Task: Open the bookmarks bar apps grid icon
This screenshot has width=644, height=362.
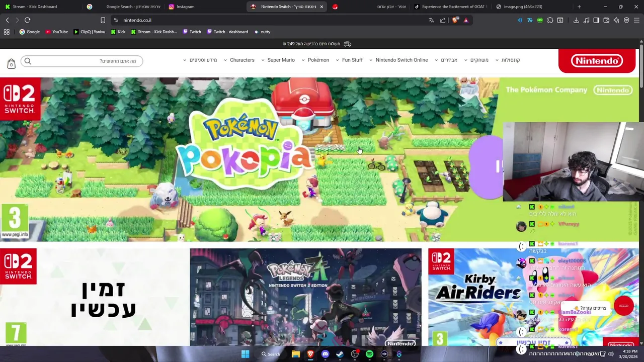Action: [7, 32]
